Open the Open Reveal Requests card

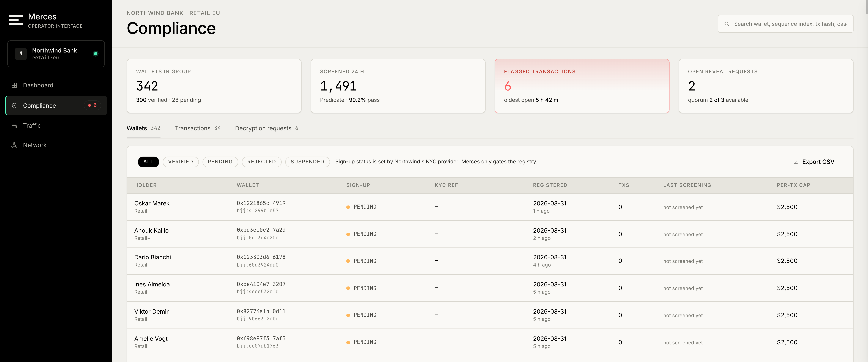(x=766, y=86)
